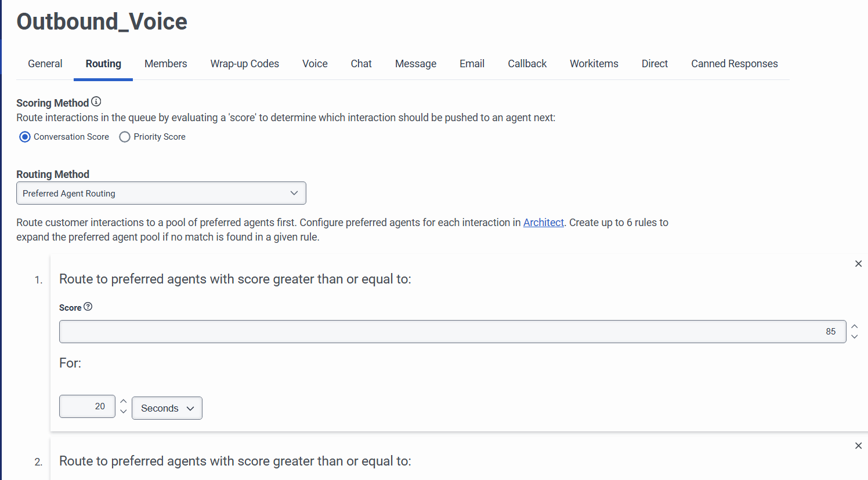Decrease the For duration with down arrow
868x480 pixels.
click(x=124, y=412)
